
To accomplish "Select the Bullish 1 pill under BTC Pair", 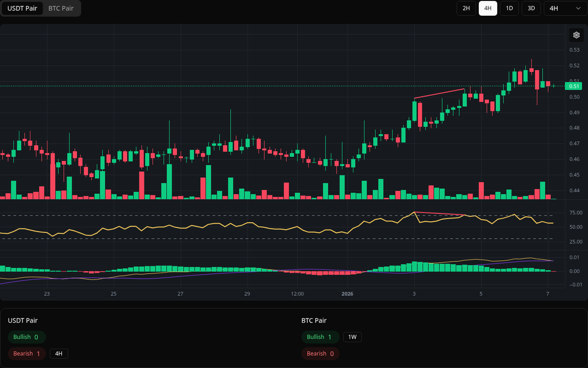I will click(x=320, y=337).
